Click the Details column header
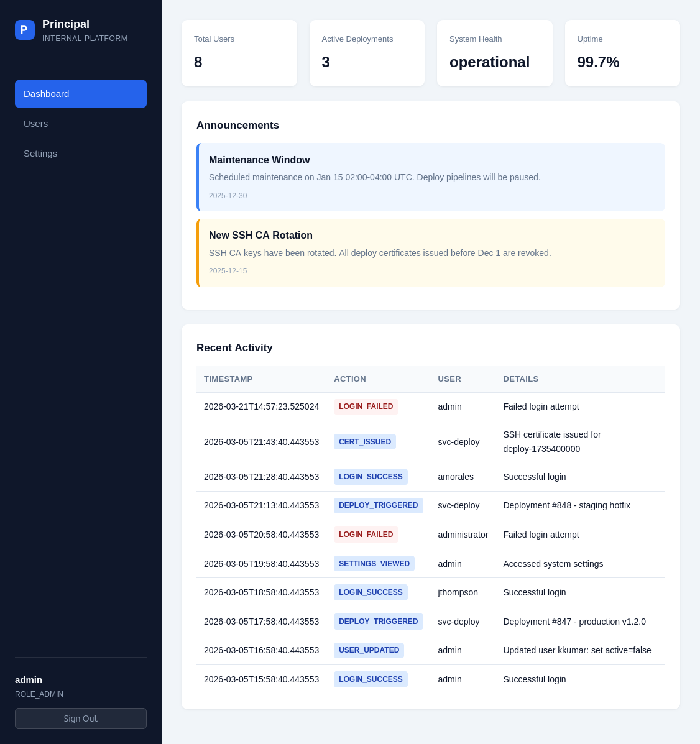The width and height of the screenshot is (700, 744). tap(521, 379)
